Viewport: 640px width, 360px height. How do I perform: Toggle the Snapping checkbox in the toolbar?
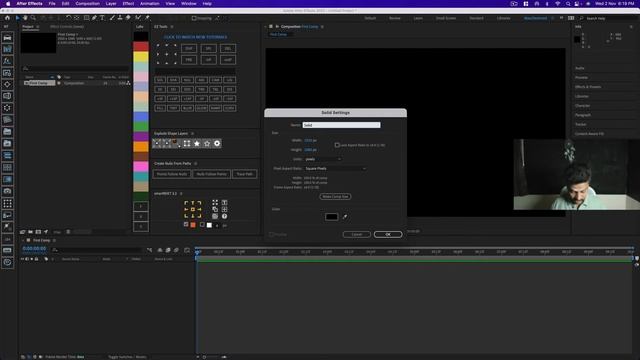pyautogui.click(x=194, y=18)
